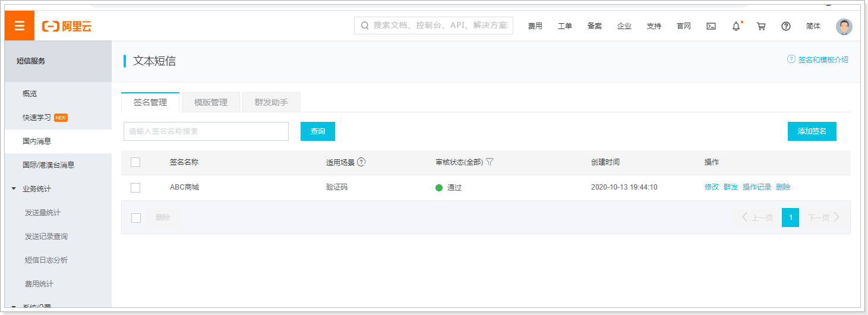Click the 添加签名 button

[812, 131]
